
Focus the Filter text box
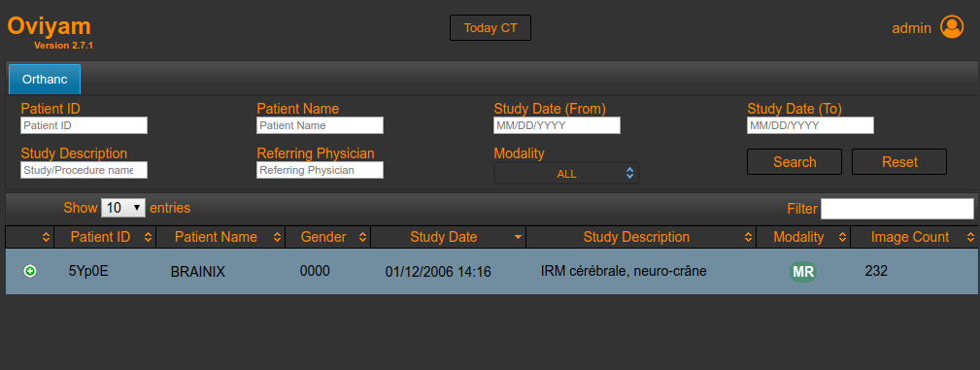[x=896, y=209]
